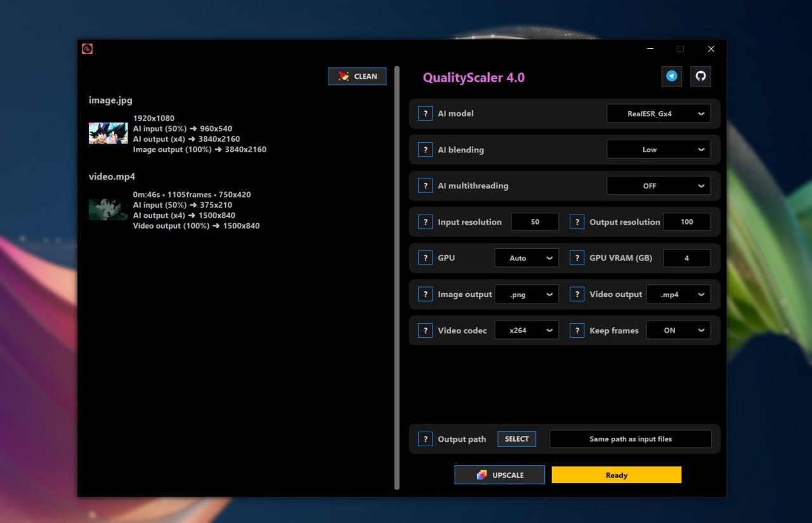Click the QualityScaler app icon in title bar
Viewport: 812px width, 523px height.
point(87,49)
